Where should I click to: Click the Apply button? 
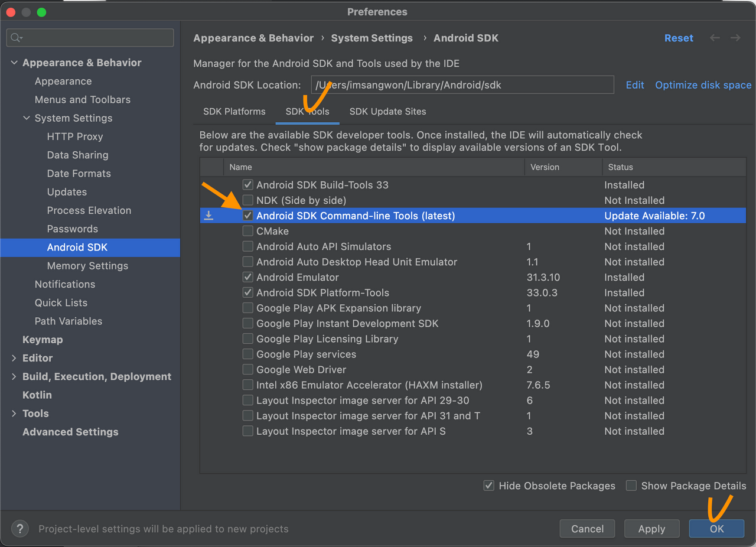pyautogui.click(x=651, y=529)
